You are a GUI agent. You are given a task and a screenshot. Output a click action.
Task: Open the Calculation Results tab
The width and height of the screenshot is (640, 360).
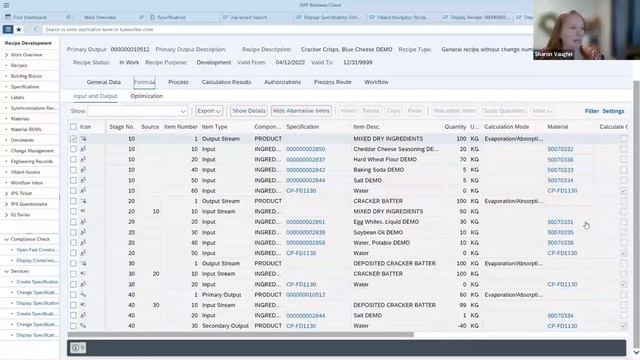click(x=226, y=82)
